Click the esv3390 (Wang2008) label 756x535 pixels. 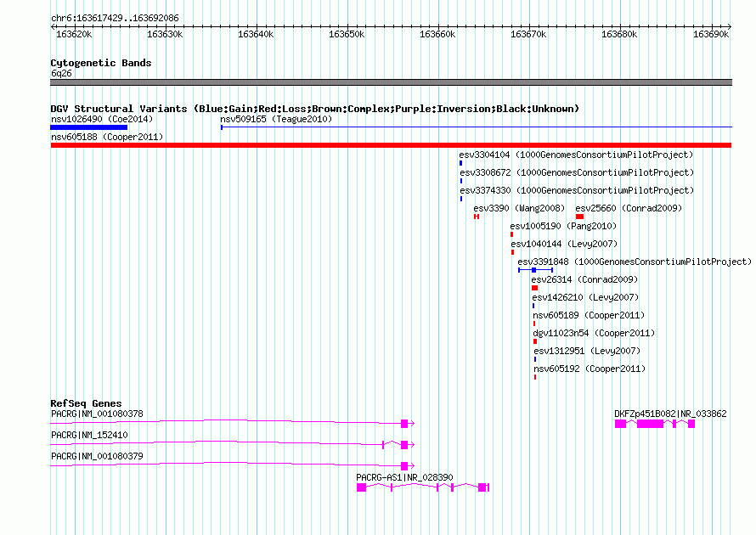tap(519, 208)
